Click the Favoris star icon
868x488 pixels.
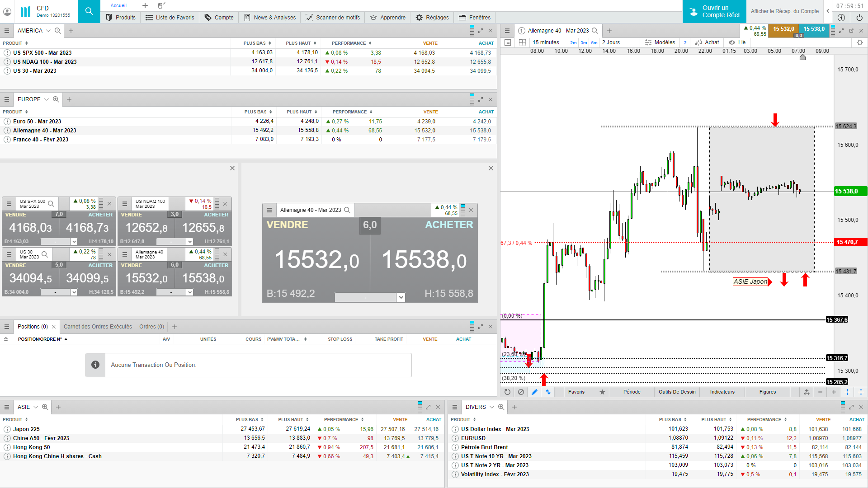(x=602, y=392)
